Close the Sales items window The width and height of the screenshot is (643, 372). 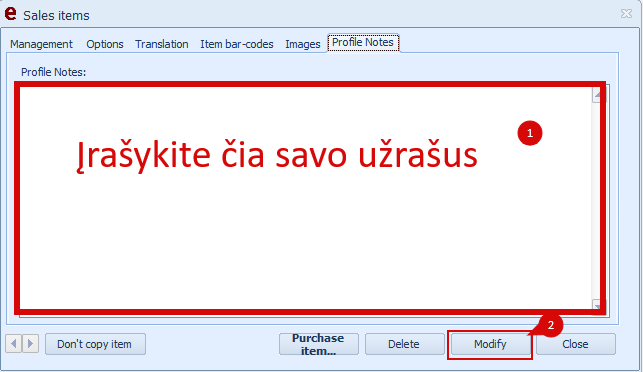[626, 14]
